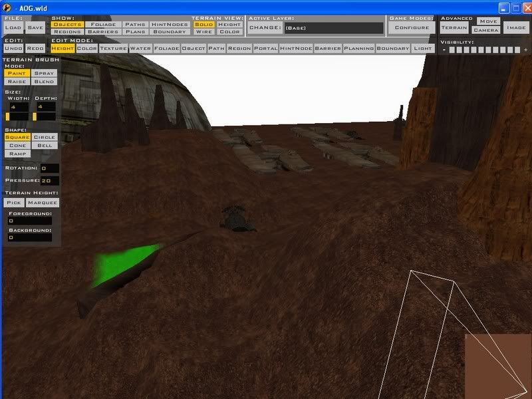Viewport: 532px width, 399px height.
Task: Switch to Portal edit mode
Action: click(265, 49)
